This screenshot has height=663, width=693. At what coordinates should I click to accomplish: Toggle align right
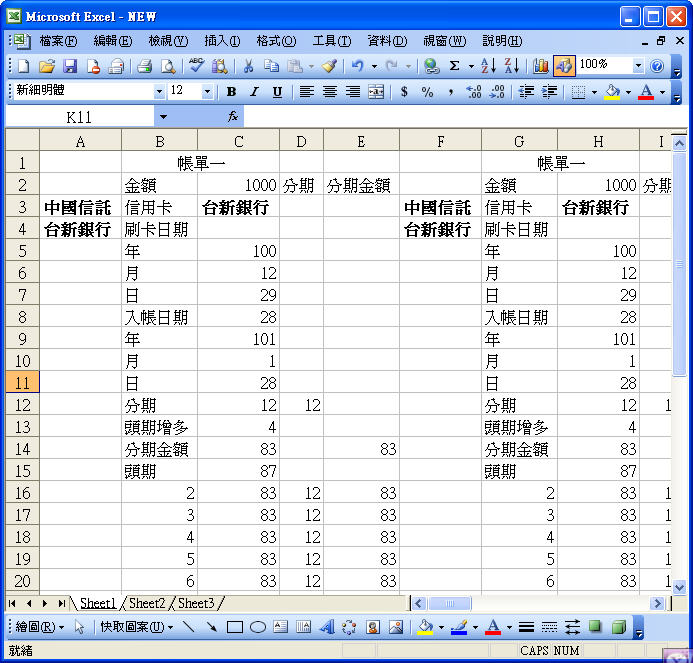[x=353, y=92]
